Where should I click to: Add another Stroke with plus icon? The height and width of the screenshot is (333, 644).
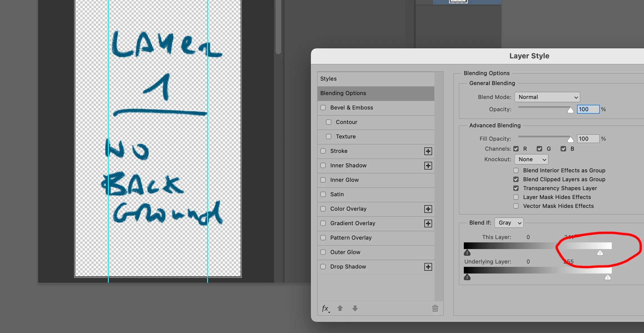click(428, 151)
